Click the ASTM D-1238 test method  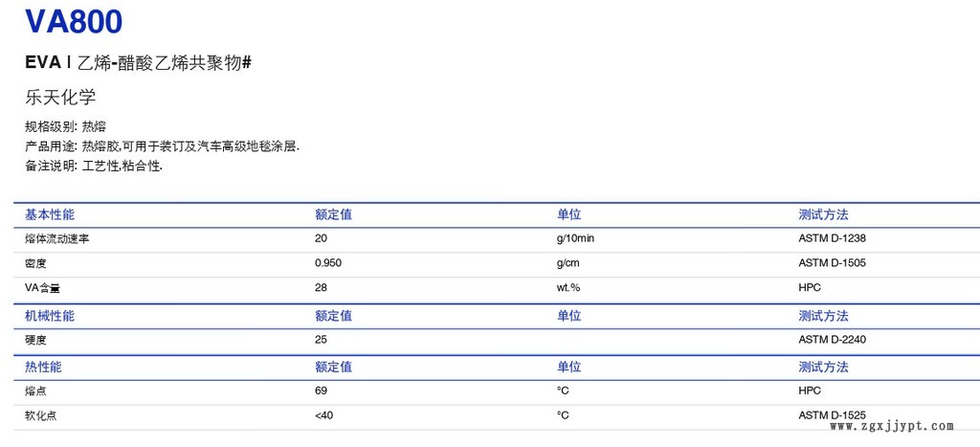(x=832, y=238)
